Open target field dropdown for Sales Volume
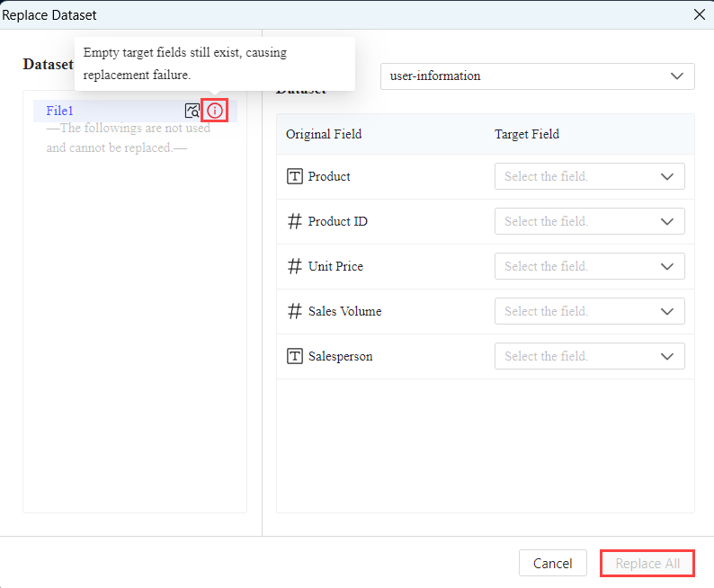This screenshot has width=714, height=588. pyautogui.click(x=589, y=311)
